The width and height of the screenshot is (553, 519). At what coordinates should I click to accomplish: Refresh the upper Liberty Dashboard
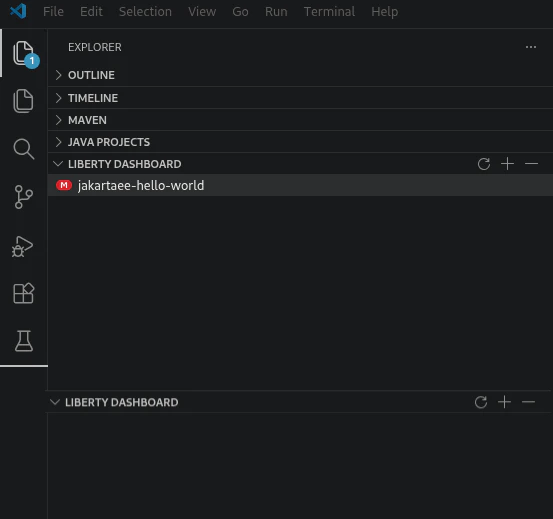coord(484,164)
